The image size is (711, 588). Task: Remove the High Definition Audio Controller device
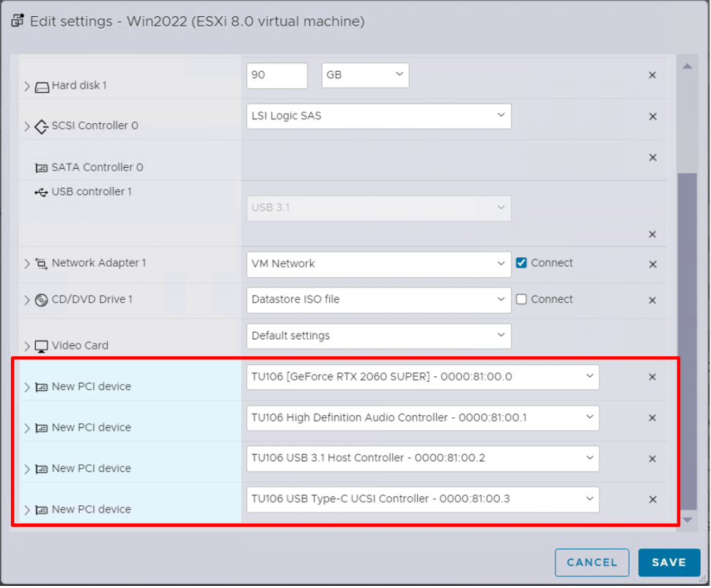[x=652, y=418]
